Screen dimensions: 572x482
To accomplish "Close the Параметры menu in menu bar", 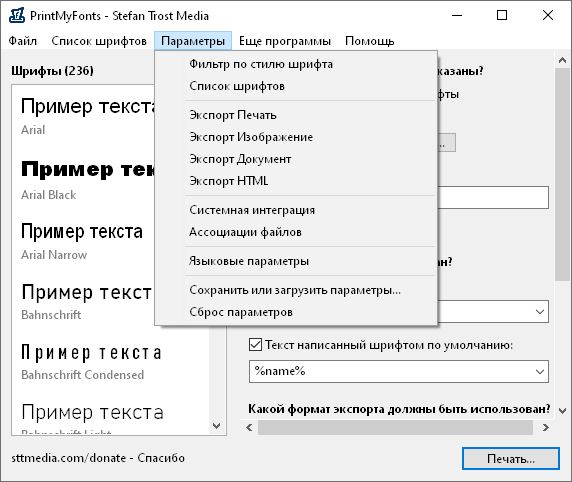I will pyautogui.click(x=193, y=41).
